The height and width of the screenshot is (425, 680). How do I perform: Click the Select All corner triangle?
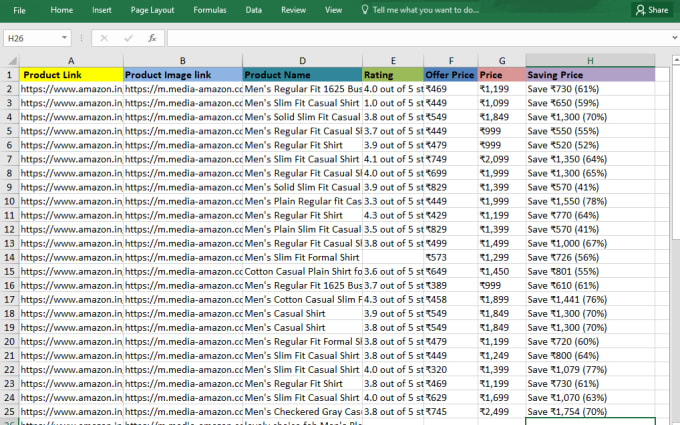coord(13,61)
